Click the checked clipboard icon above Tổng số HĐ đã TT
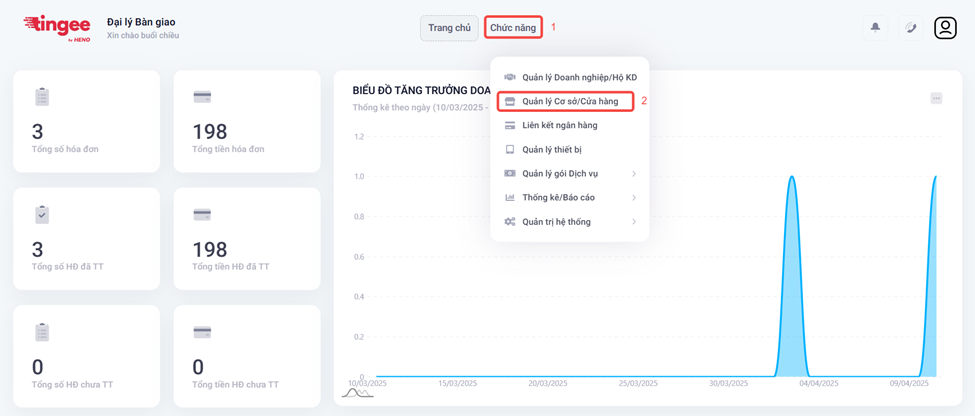Image resolution: width=975 pixels, height=416 pixels. [x=42, y=215]
